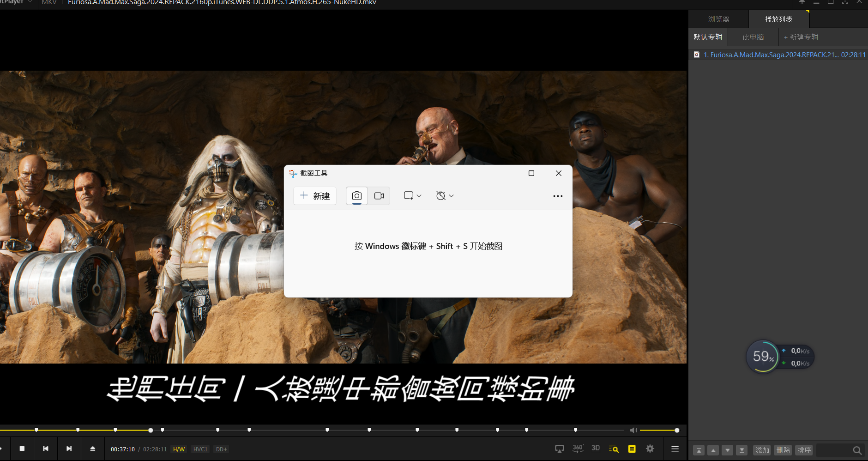Click 新建 in Snipping Tool
Image resolution: width=868 pixels, height=461 pixels.
[x=315, y=196]
